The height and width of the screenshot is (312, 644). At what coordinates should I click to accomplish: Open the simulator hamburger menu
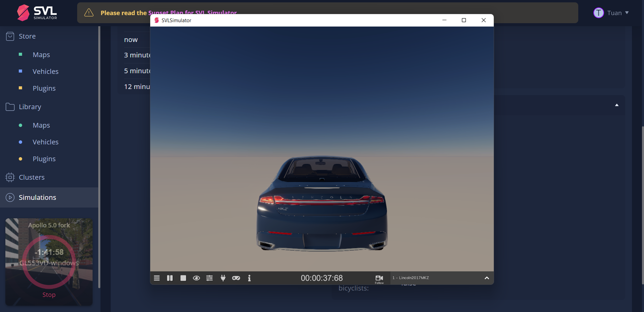point(157,278)
